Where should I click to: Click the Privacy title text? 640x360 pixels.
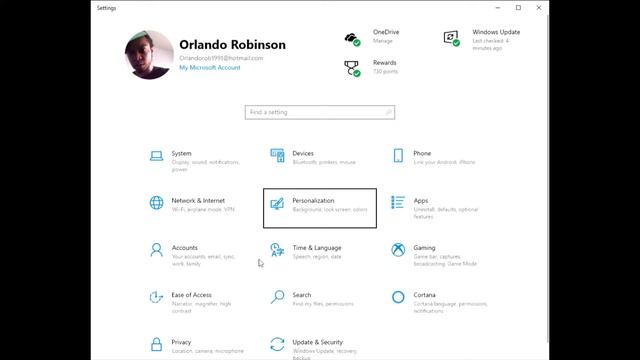point(181,342)
